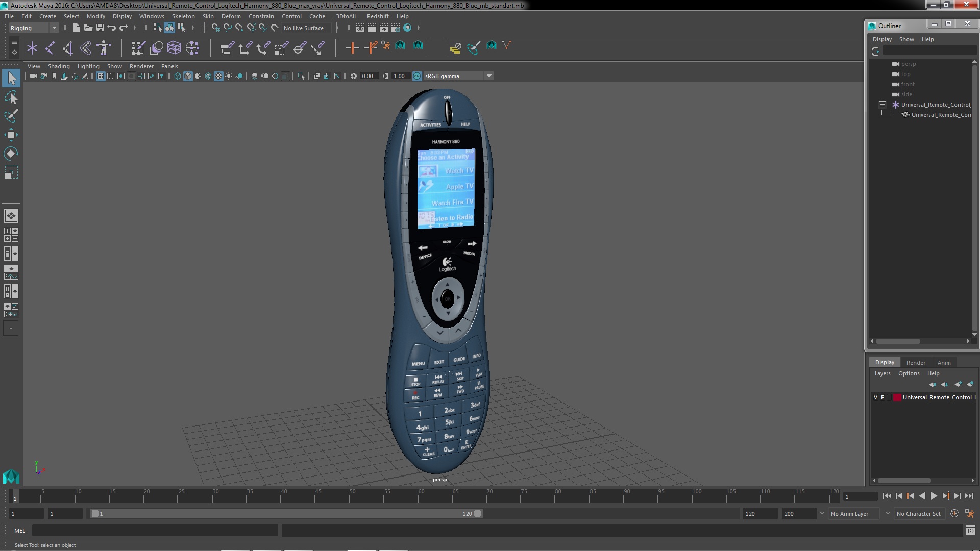Viewport: 980px width, 551px height.
Task: Click the Parent Constraint shelf icon
Action: (x=228, y=48)
